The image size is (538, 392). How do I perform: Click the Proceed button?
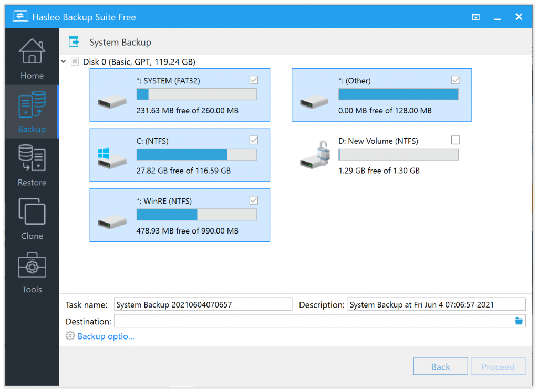tap(498, 367)
